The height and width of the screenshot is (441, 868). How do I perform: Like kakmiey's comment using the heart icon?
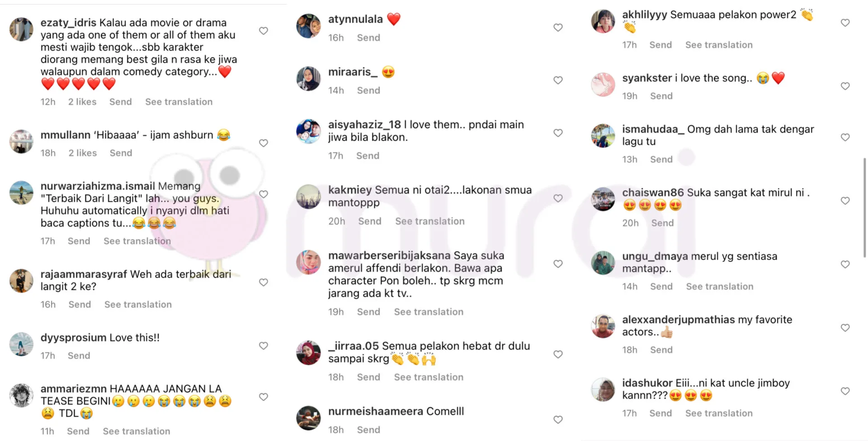[558, 198]
